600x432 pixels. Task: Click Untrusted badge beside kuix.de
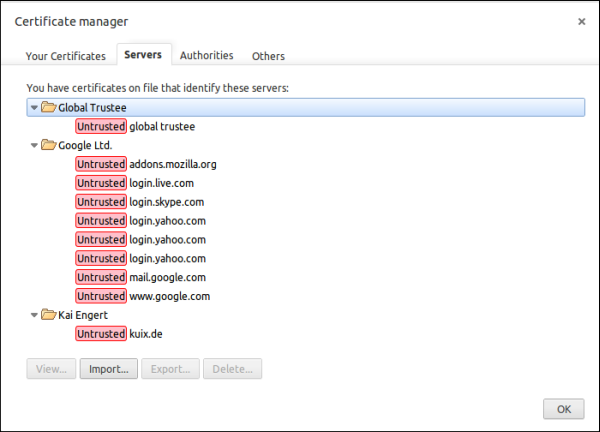101,334
